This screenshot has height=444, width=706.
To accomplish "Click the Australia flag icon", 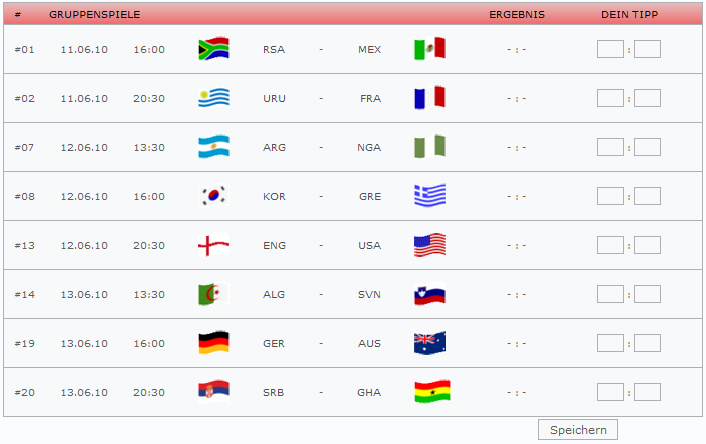I will 430,343.
